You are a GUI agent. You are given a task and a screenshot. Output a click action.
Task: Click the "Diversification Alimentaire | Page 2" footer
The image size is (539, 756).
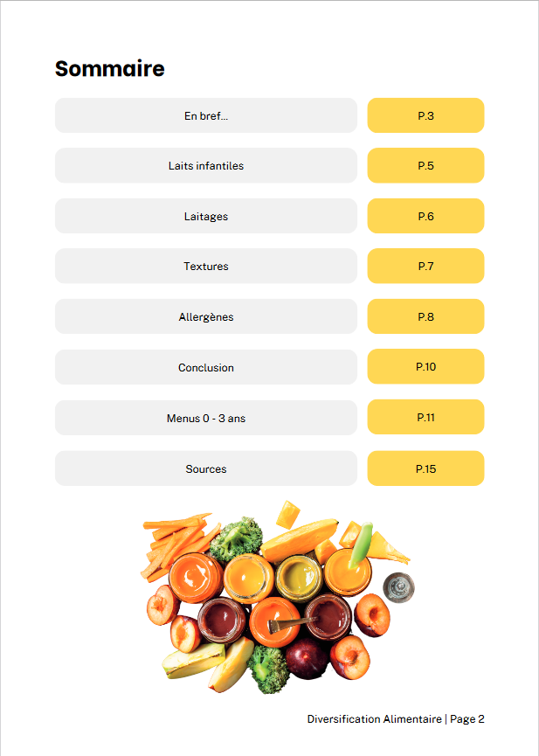pyautogui.click(x=395, y=719)
